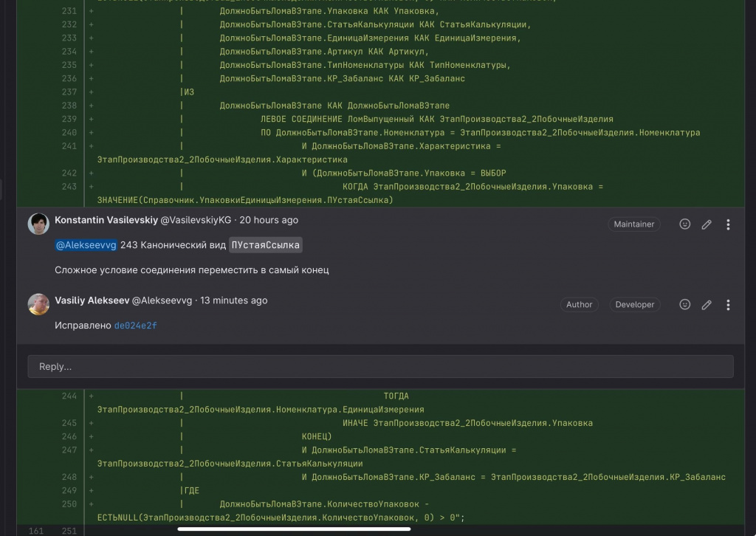Click the '13 minutes ago' timestamp
The image size is (756, 536).
pos(233,300)
